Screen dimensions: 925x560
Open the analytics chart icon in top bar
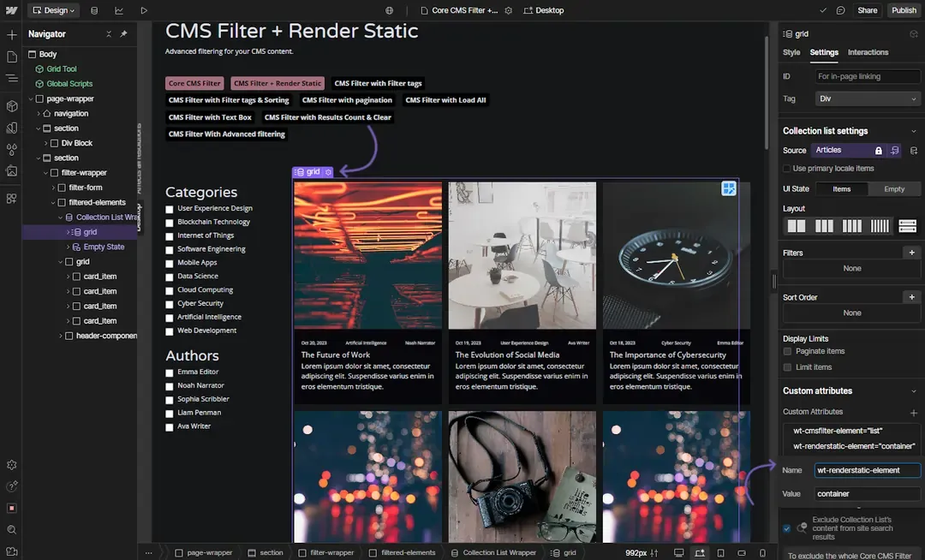[119, 10]
